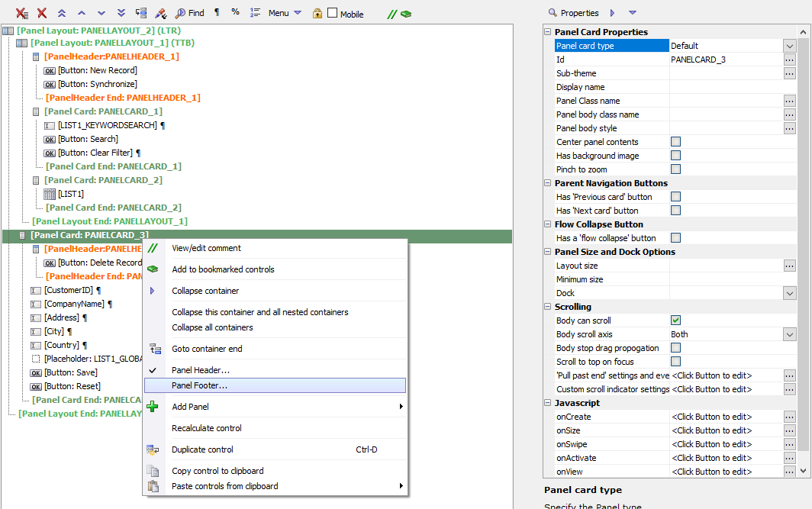Select View/edit comment in context menu
812x509 pixels.
(x=275, y=248)
